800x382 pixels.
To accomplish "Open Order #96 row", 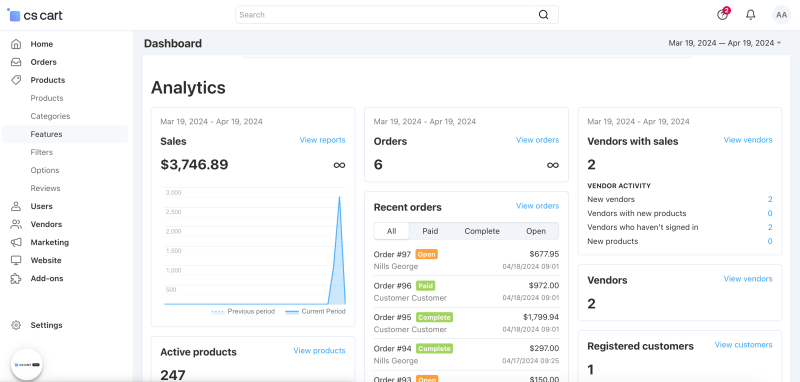I will (x=466, y=291).
